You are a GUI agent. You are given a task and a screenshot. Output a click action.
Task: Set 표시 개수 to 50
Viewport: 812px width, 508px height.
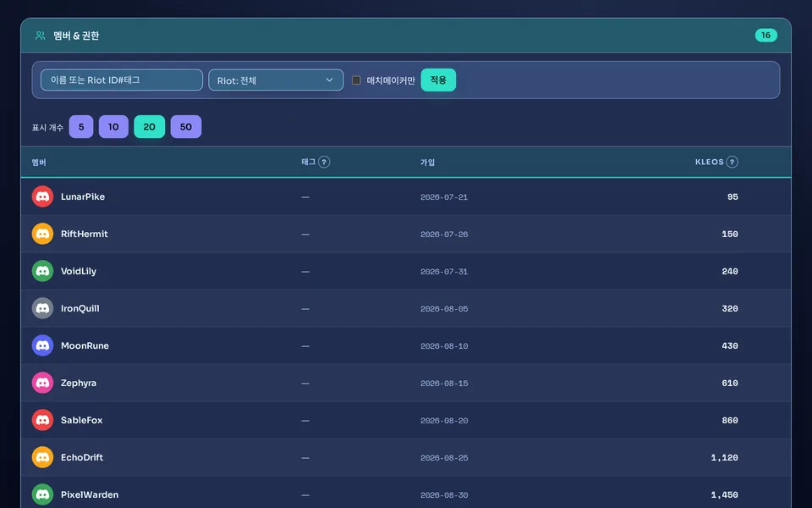(186, 127)
